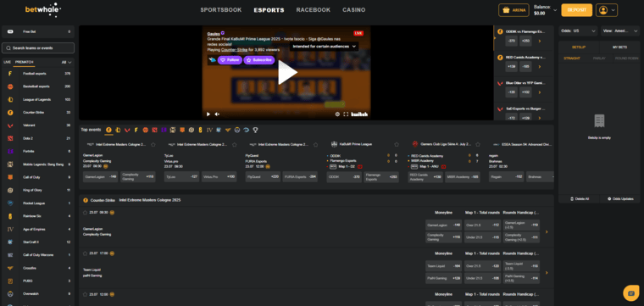Expand more markets for GamerLegion match

point(547,232)
